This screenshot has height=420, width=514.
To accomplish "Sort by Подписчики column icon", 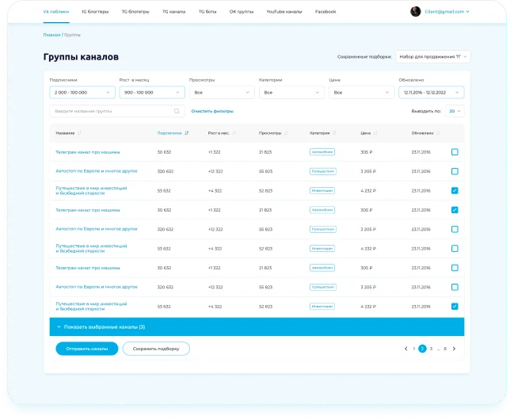I will coord(186,133).
